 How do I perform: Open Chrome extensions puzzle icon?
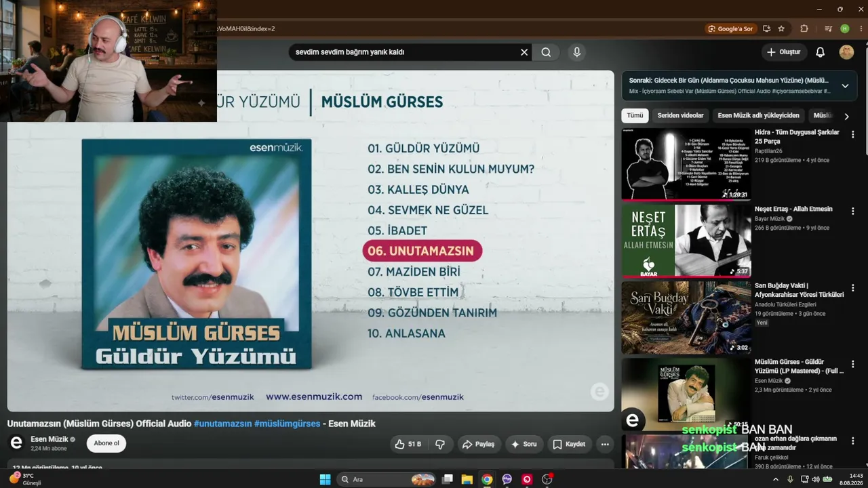coord(804,28)
